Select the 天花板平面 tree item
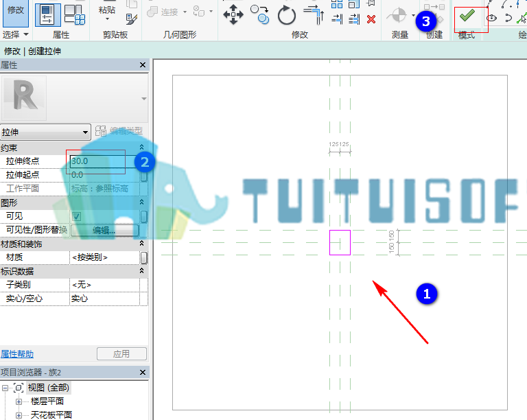The image size is (527, 420). point(51,415)
